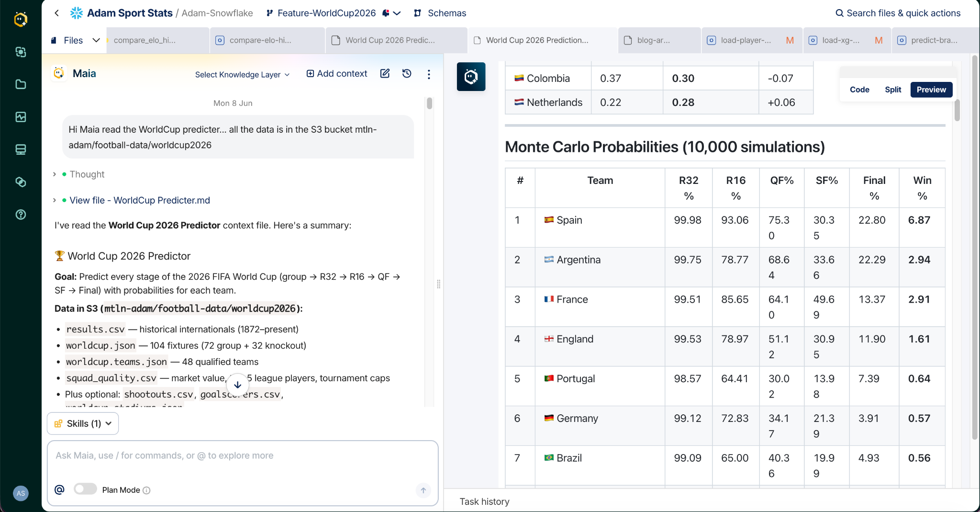Expand the Skills (1) dropdown

tap(83, 423)
